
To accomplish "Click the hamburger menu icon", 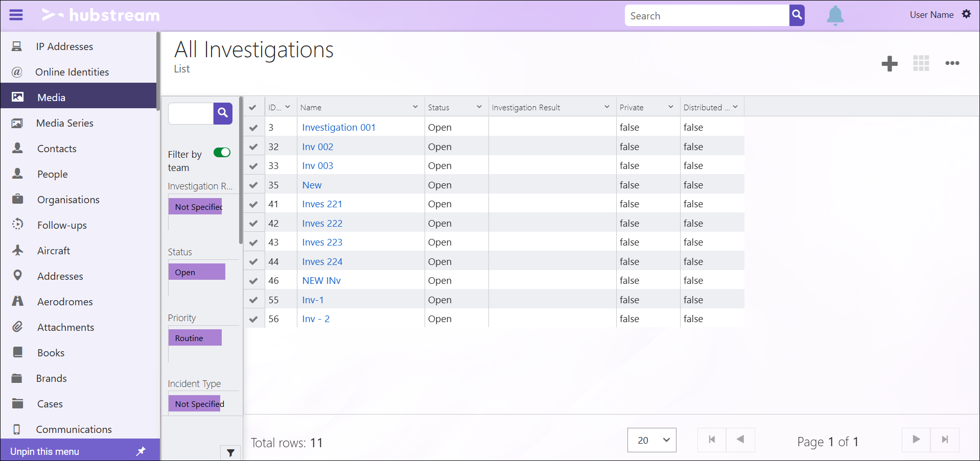I will [x=16, y=15].
